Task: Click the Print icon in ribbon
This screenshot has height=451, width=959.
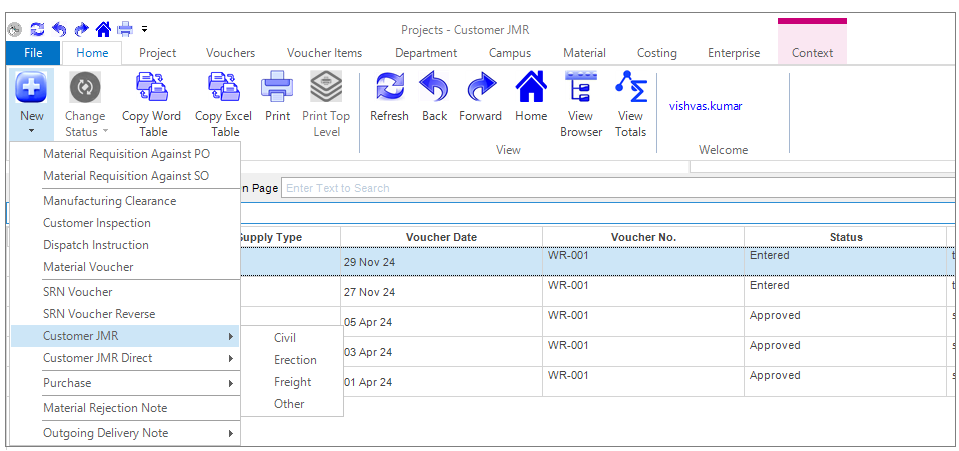Action: point(277,89)
